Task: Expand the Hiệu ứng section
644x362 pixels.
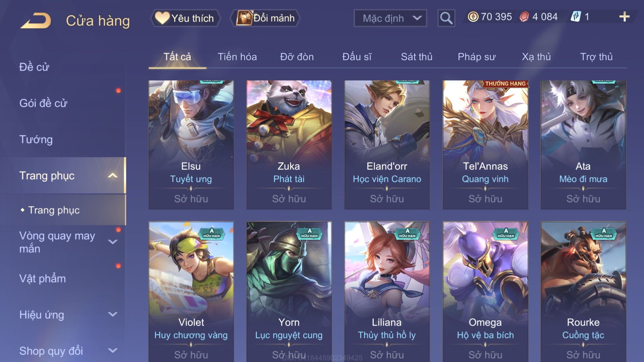Action: pos(113,314)
